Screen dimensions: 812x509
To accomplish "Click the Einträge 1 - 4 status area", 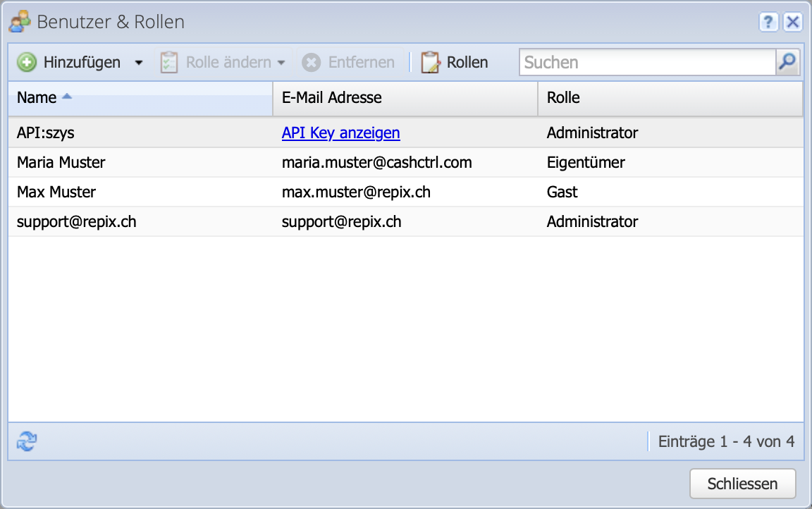I will point(727,441).
